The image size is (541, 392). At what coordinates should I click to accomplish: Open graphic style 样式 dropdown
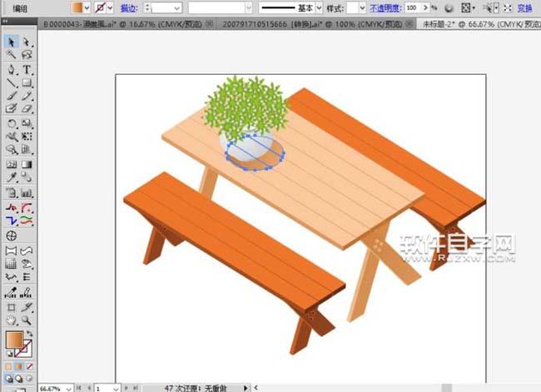click(x=362, y=7)
